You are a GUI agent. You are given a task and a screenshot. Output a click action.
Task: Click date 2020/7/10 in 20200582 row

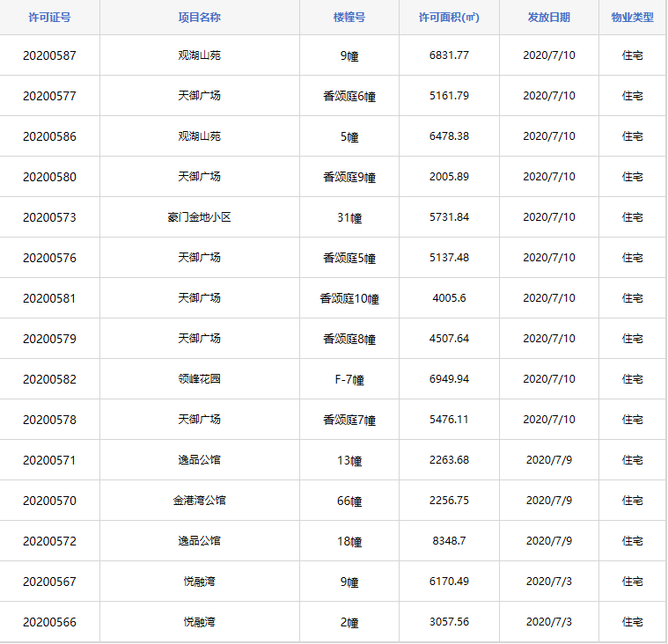pos(549,379)
